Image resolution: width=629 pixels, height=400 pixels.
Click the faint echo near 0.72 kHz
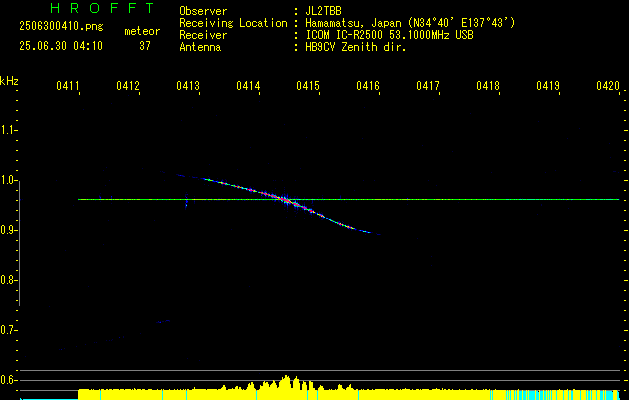pos(163,321)
